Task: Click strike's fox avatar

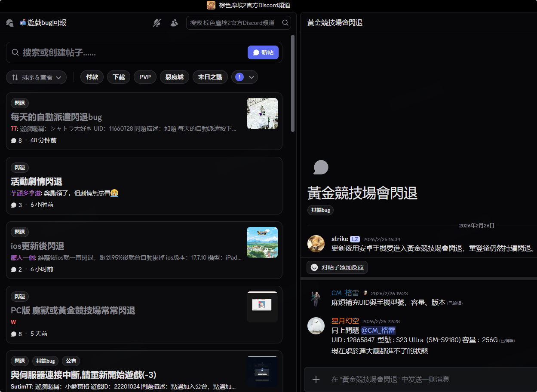Action: point(316,244)
